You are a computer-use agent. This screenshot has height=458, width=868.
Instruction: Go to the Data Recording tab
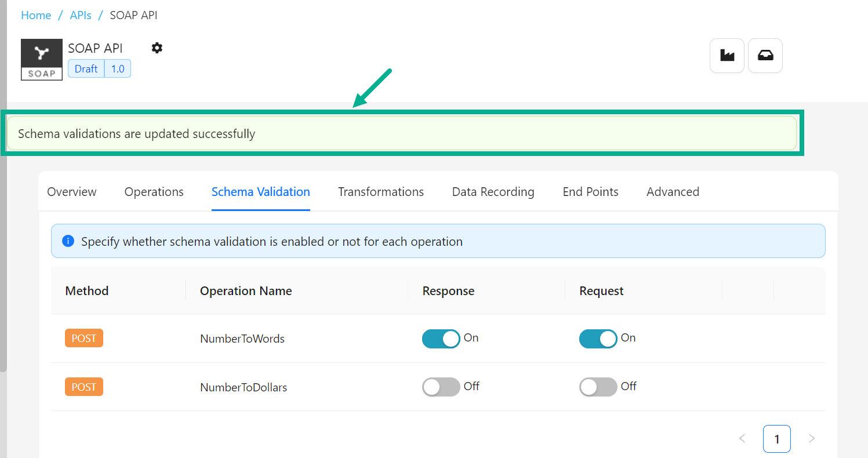pyautogui.click(x=493, y=192)
